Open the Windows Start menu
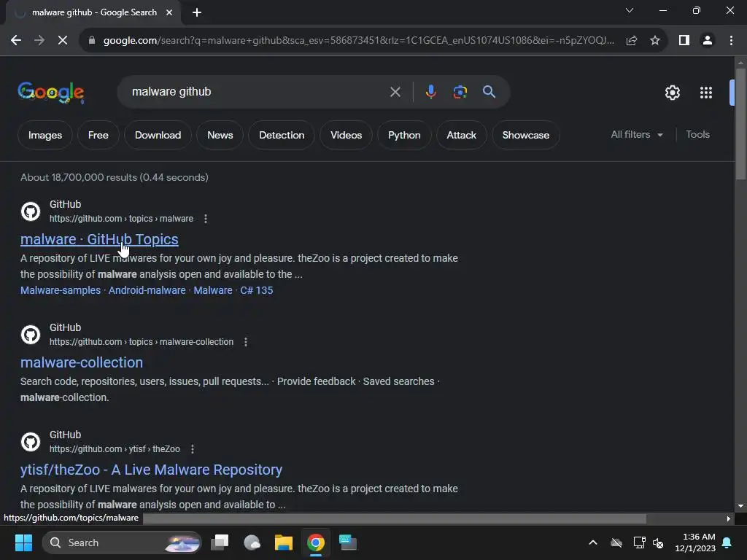This screenshot has height=560, width=747. pos(23,542)
